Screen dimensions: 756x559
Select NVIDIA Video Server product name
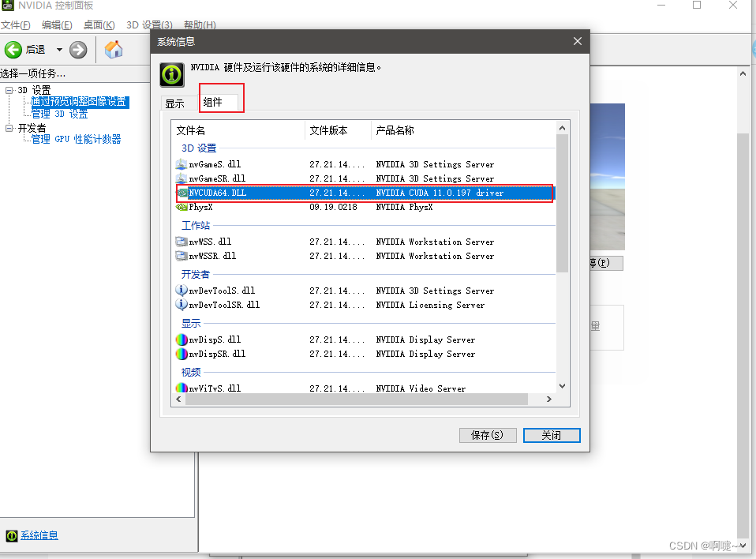coord(421,388)
